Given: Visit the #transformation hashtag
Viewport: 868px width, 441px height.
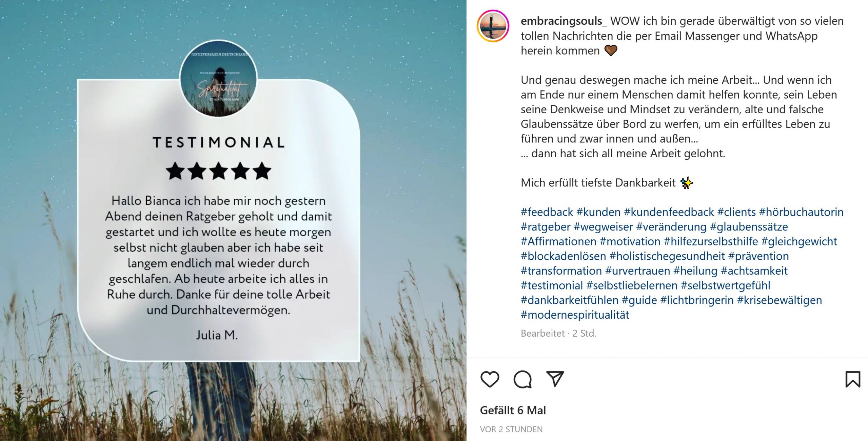Looking at the screenshot, I should pyautogui.click(x=561, y=270).
